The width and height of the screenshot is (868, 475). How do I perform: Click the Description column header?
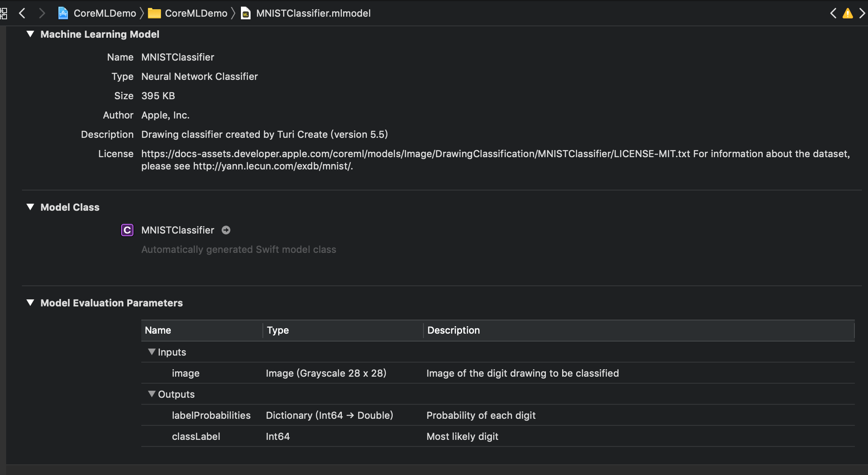click(x=453, y=330)
